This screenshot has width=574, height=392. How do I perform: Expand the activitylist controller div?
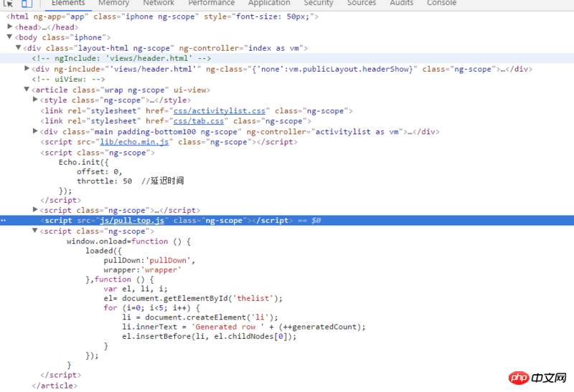(x=35, y=131)
